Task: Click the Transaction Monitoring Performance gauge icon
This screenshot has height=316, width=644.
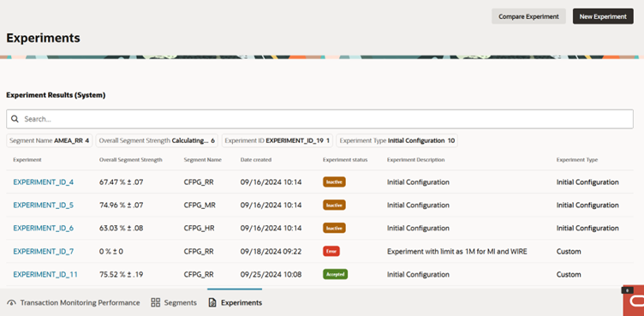Action: coord(11,303)
